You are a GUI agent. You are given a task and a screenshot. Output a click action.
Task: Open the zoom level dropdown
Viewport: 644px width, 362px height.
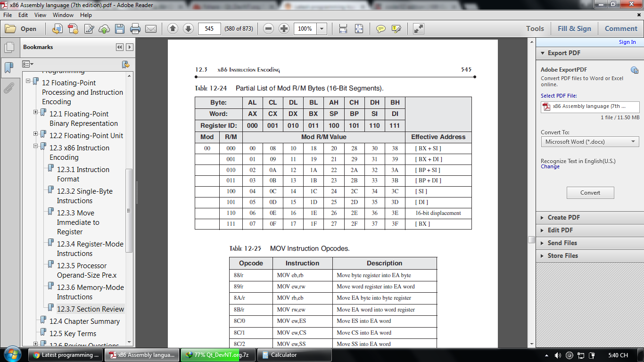pos(322,29)
